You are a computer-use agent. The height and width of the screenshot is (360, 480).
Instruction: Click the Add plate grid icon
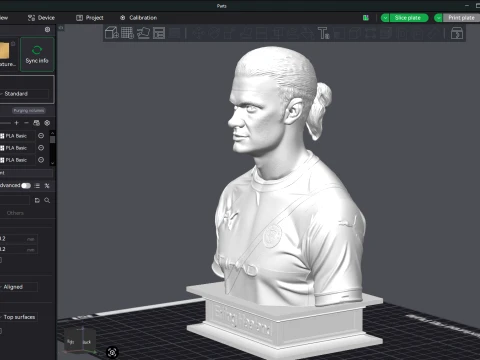click(127, 33)
